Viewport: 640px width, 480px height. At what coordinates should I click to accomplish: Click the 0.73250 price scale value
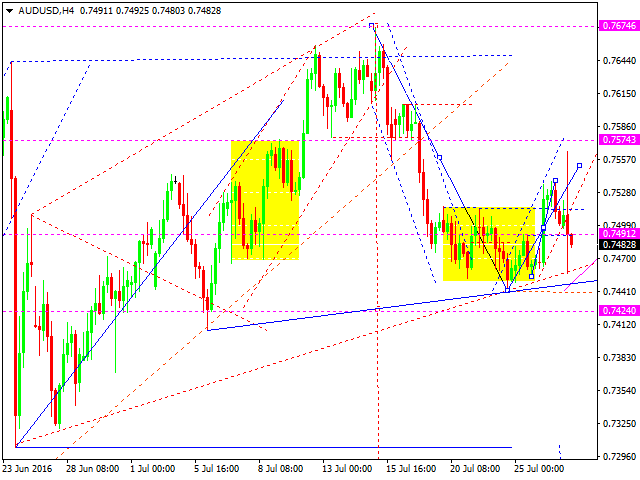(x=619, y=424)
